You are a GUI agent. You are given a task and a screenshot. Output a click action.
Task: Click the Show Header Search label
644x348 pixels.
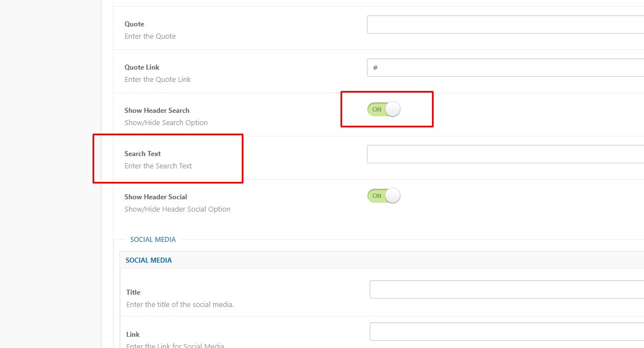157,111
